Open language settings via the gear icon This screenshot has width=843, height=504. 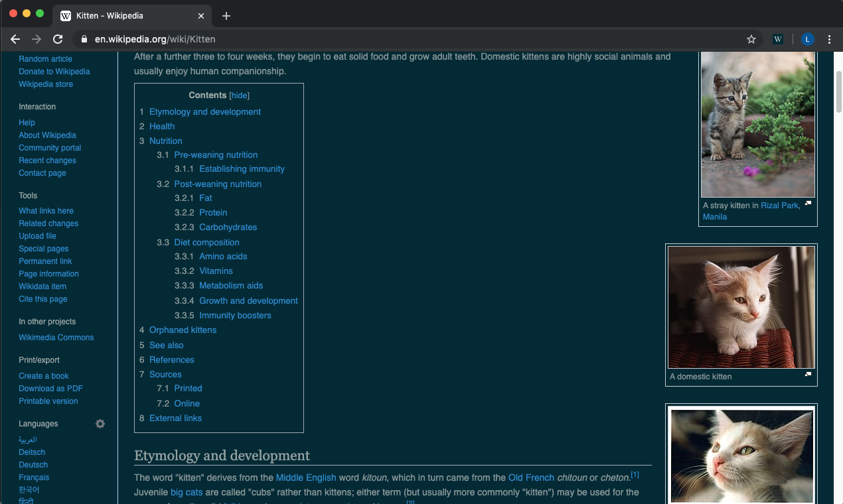pyautogui.click(x=100, y=423)
